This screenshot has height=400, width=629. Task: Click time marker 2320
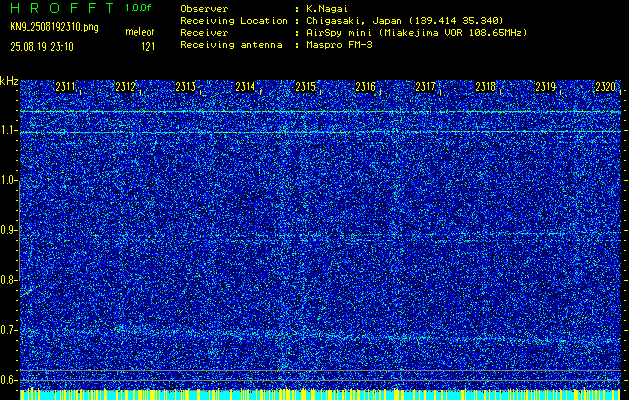tap(606, 87)
